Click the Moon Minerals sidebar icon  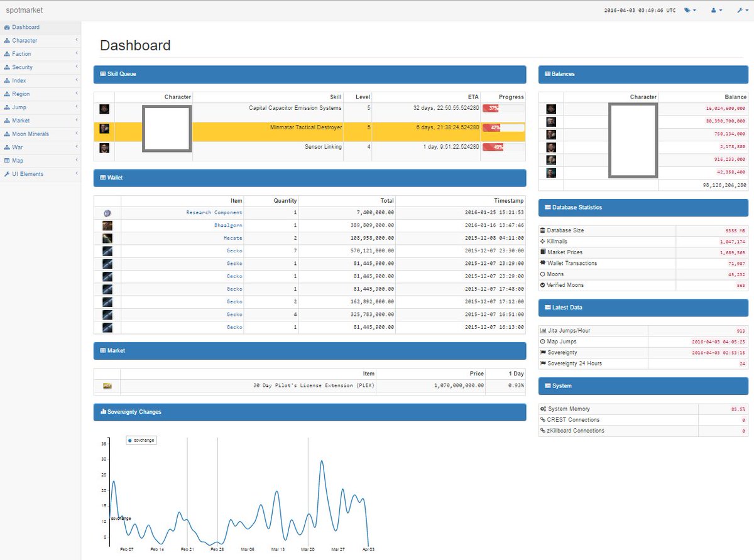click(7, 134)
